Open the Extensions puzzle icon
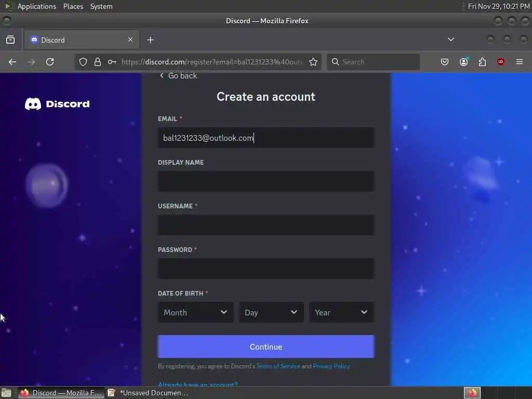This screenshot has height=399, width=532. [482, 62]
